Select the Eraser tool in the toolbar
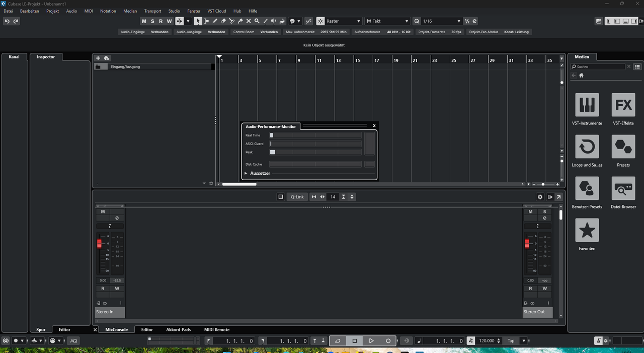Image resolution: width=644 pixels, height=353 pixels. click(223, 21)
